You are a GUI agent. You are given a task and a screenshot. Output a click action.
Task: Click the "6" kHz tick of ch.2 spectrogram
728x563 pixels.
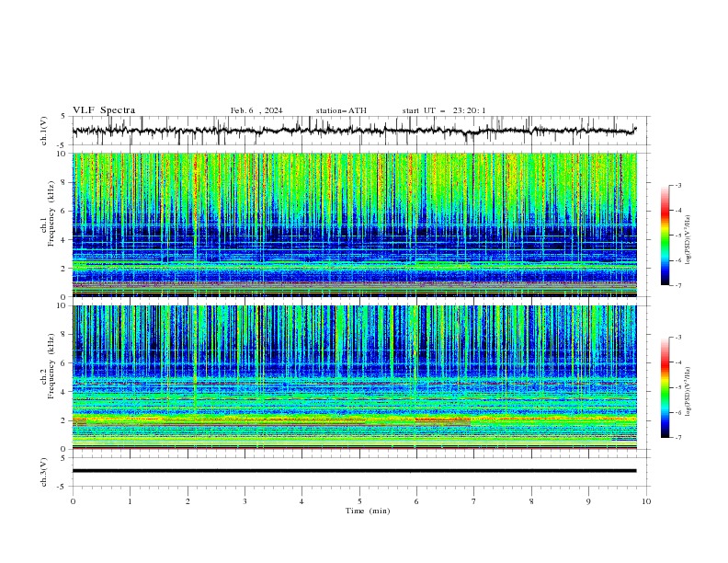tap(64, 363)
